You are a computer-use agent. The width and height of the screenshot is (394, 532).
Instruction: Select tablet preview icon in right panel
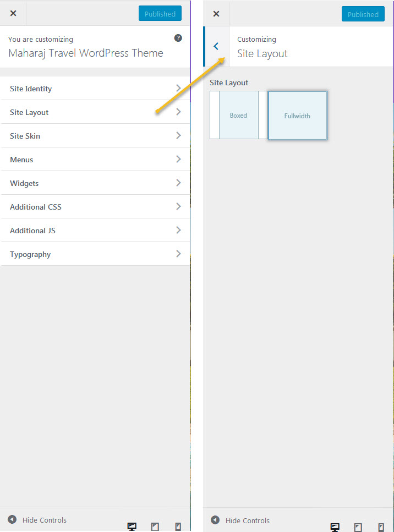(x=358, y=527)
